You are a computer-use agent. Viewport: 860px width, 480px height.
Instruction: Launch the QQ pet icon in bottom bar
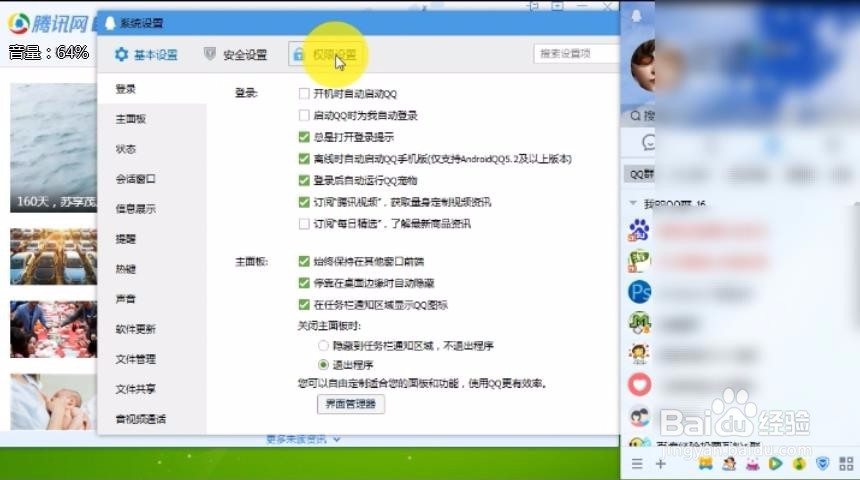tap(729, 464)
